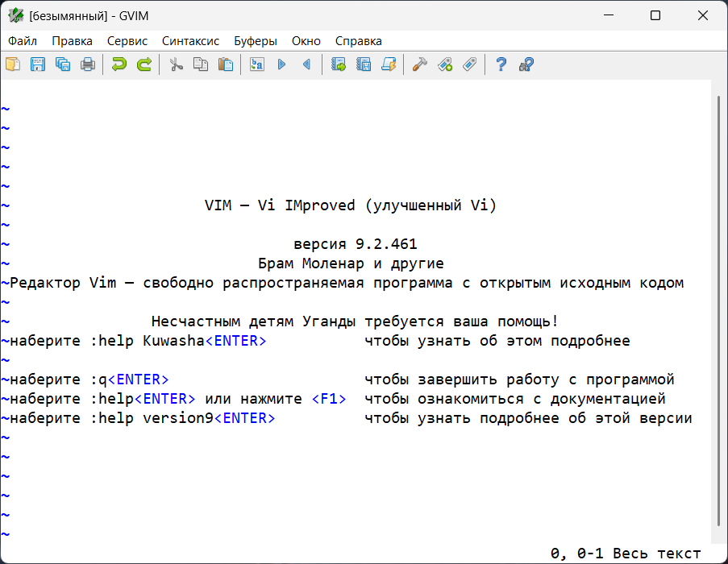Open help with the blue question mark icon

501,64
